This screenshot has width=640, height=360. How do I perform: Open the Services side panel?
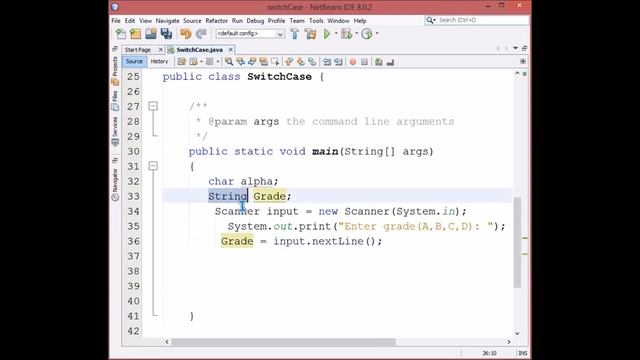coord(115,131)
